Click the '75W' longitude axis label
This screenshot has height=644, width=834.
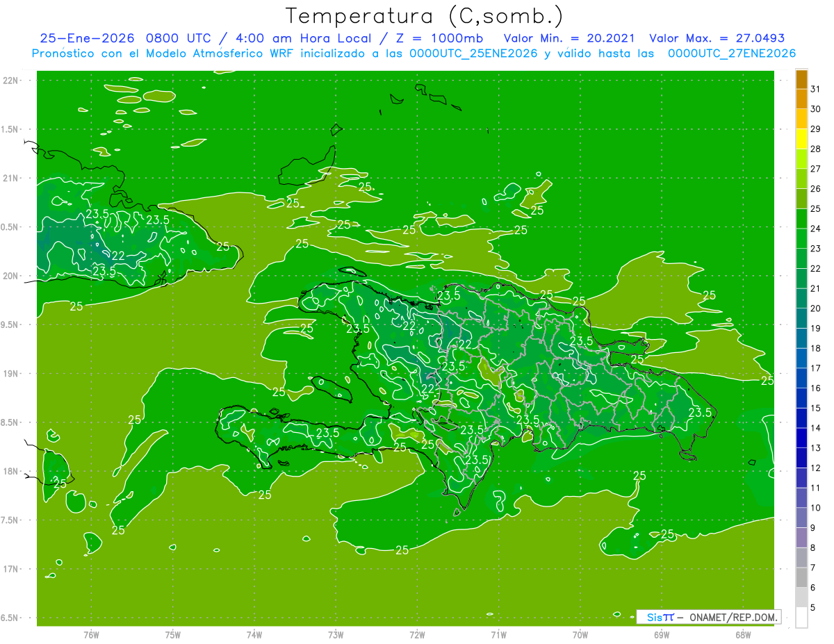coord(173,634)
